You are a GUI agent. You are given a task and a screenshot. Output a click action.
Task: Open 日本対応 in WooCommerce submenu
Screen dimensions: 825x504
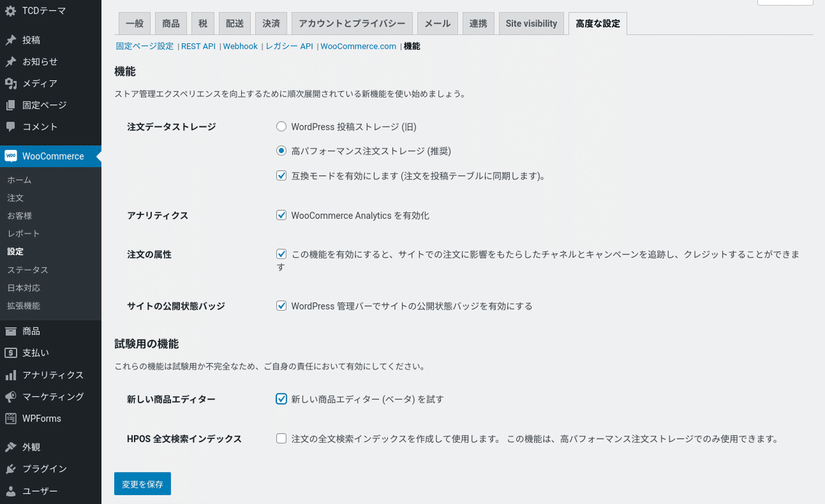tap(23, 287)
